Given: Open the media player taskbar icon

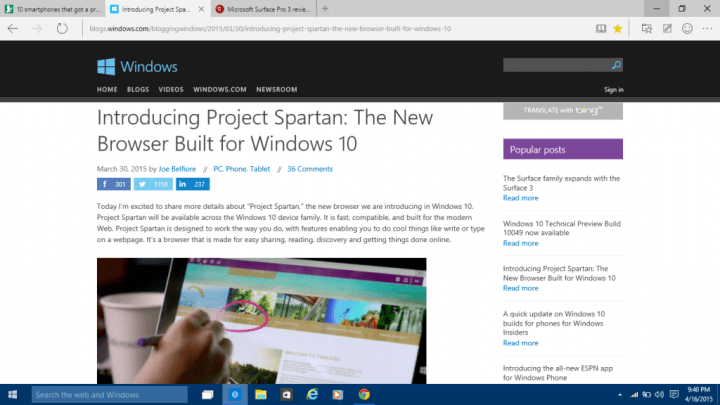Looking at the screenshot, I should tap(338, 394).
